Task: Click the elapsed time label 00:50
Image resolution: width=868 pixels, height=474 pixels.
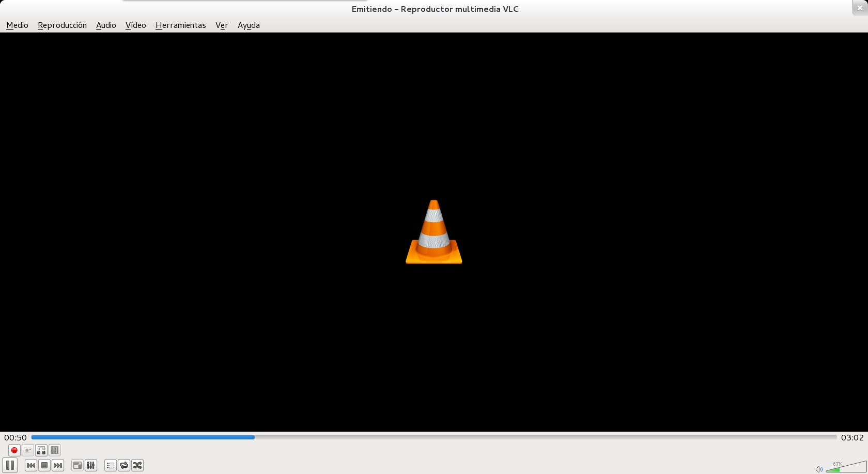Action: pos(16,437)
